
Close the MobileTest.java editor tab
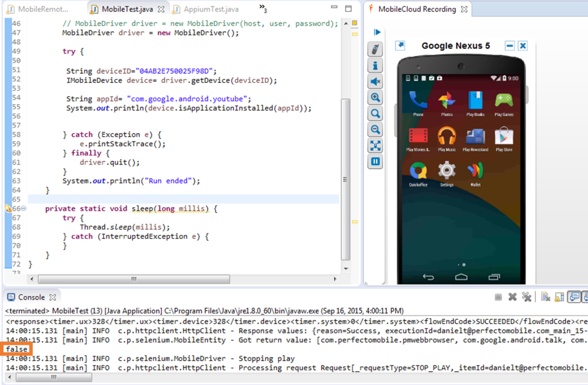pyautogui.click(x=161, y=9)
